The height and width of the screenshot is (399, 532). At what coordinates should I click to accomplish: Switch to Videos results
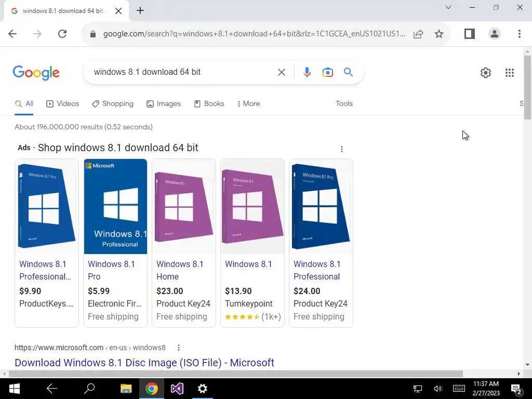point(62,104)
